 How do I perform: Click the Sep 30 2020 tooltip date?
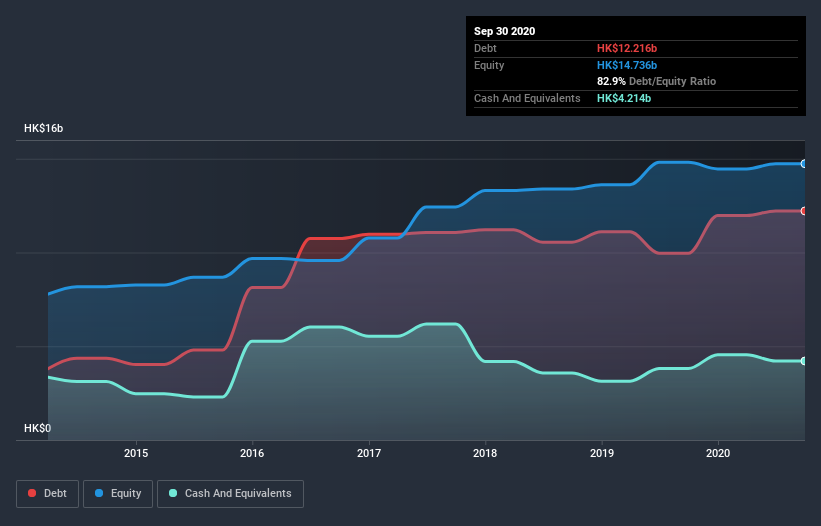504,31
